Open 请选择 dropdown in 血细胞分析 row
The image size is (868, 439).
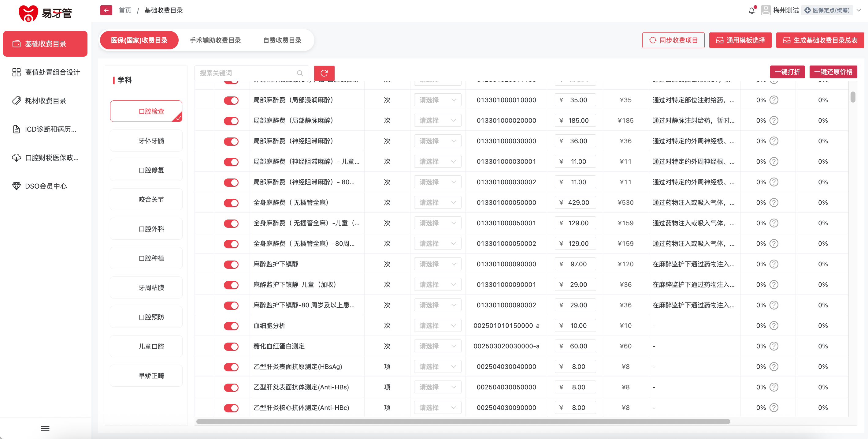[x=437, y=326]
